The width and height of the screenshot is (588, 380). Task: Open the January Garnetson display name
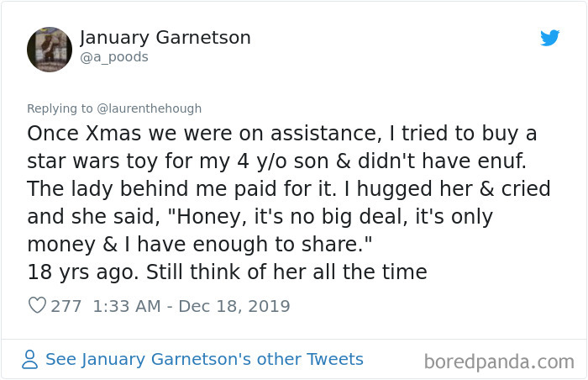click(165, 38)
